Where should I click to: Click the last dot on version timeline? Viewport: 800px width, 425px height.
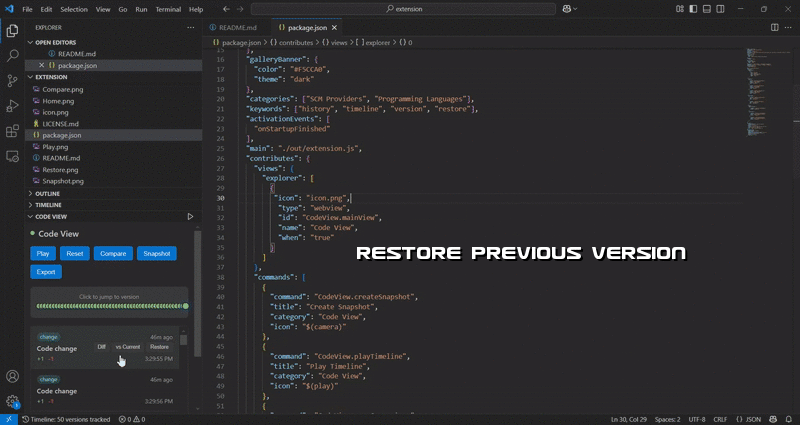[x=186, y=306]
